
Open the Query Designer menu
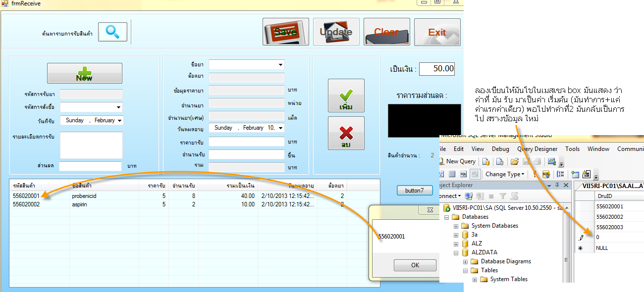(537, 148)
